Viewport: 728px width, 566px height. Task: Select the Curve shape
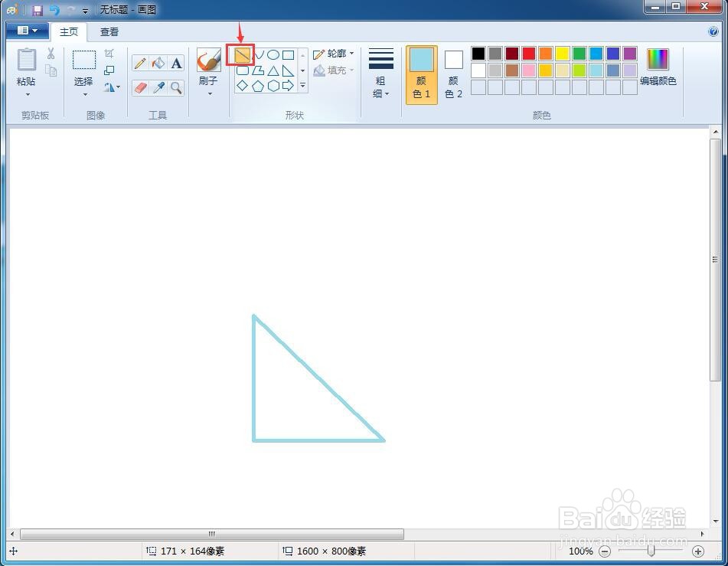pyautogui.click(x=259, y=55)
